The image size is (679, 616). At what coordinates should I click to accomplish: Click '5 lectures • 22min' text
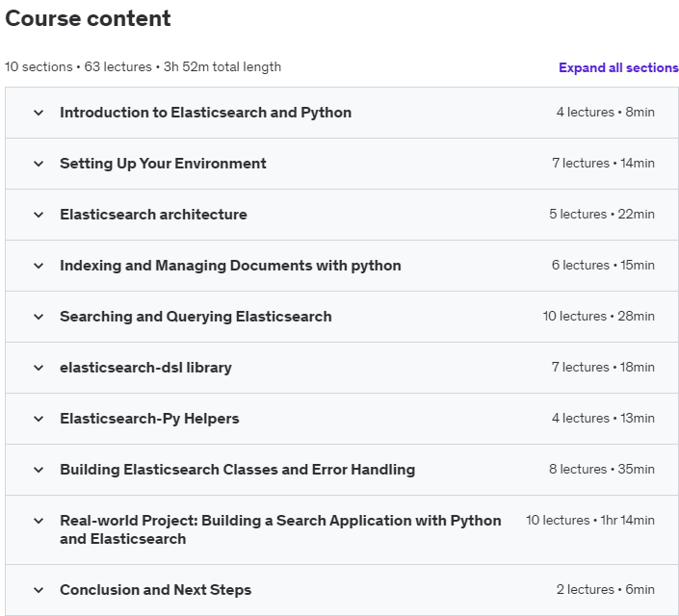click(602, 215)
